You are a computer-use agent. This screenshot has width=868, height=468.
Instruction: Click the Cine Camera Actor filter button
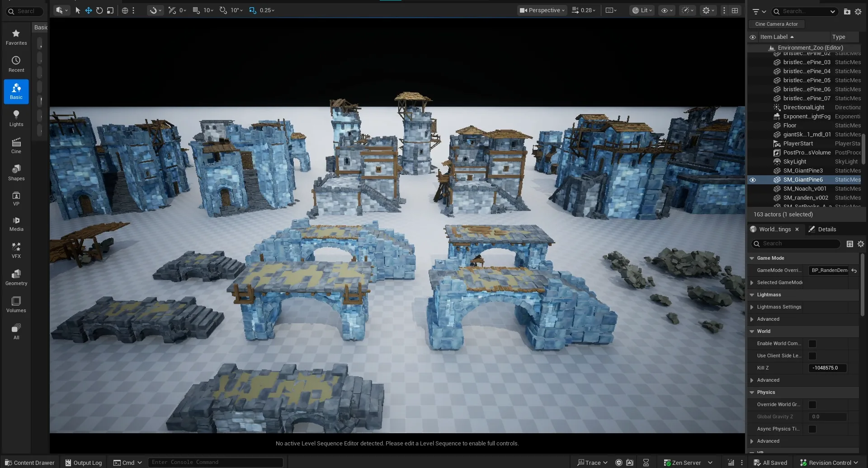[776, 24]
